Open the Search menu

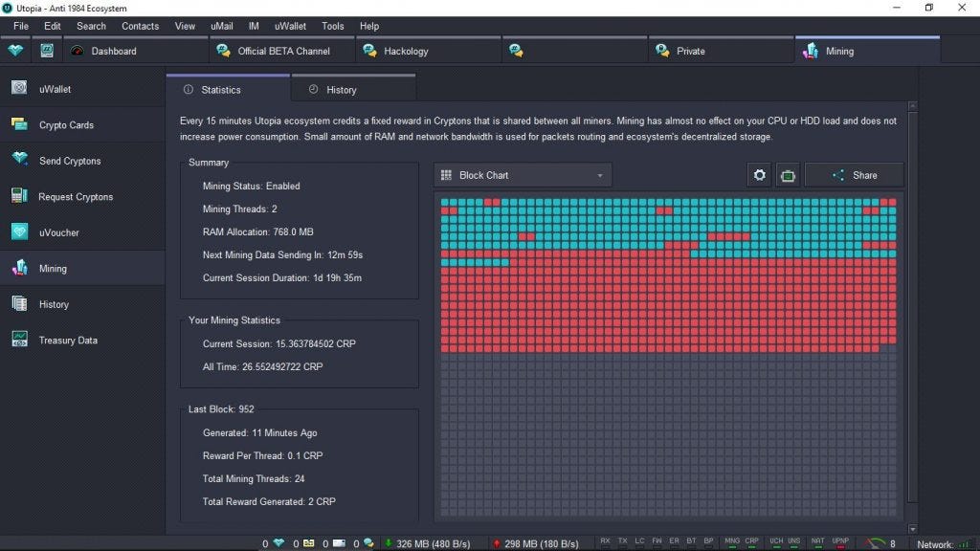coord(91,26)
